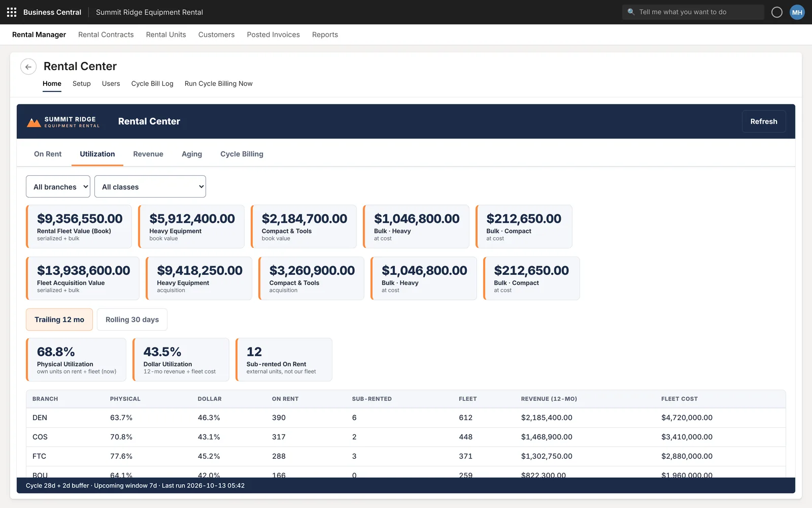Open Rental Units navigation item
The height and width of the screenshot is (508, 812).
point(166,35)
